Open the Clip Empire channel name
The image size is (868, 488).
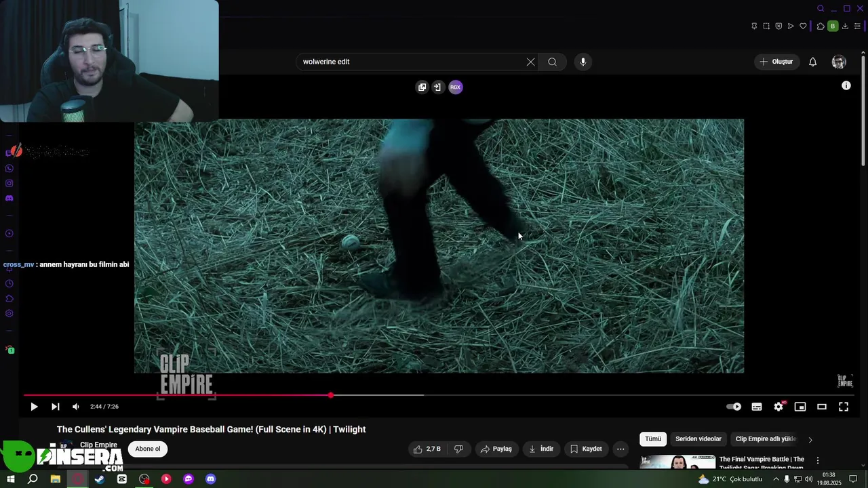pos(99,445)
